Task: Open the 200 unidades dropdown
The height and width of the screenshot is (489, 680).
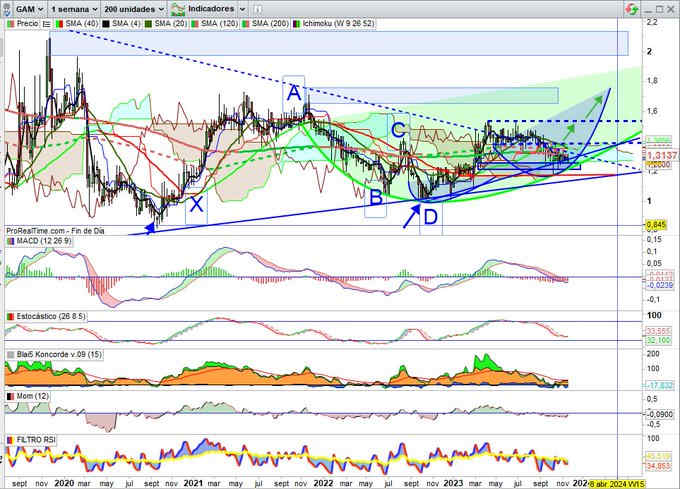Action: (x=134, y=9)
